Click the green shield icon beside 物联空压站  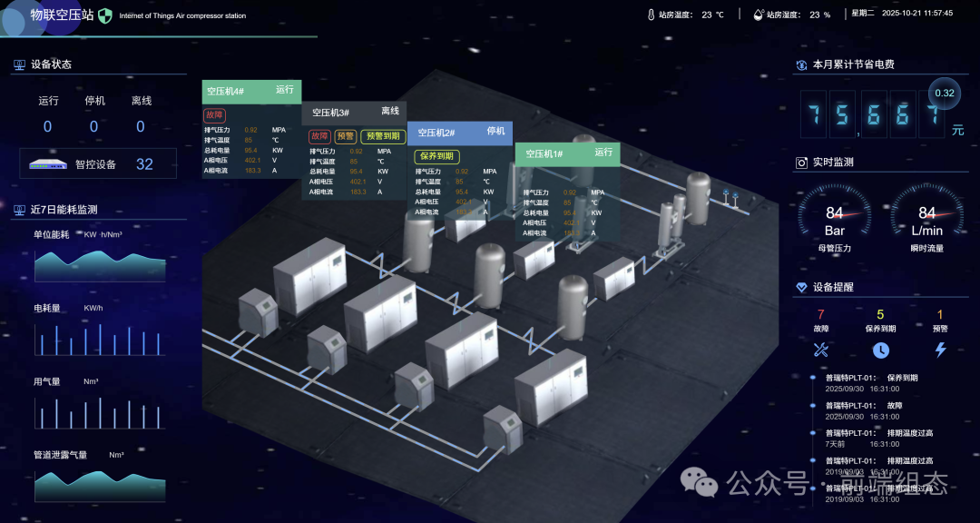click(105, 15)
